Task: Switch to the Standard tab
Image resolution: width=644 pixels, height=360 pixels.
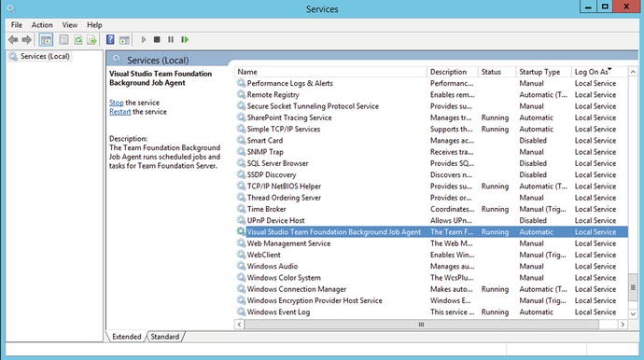Action: 164,337
